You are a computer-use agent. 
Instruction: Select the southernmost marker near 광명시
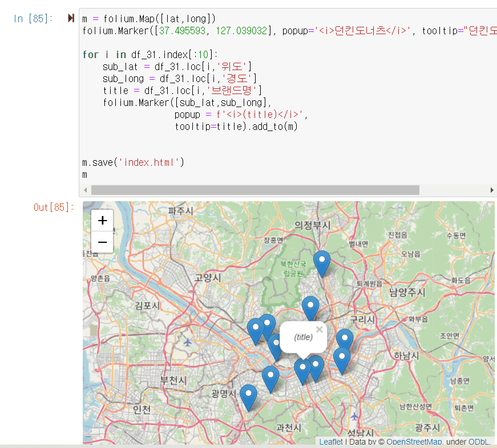tap(248, 397)
